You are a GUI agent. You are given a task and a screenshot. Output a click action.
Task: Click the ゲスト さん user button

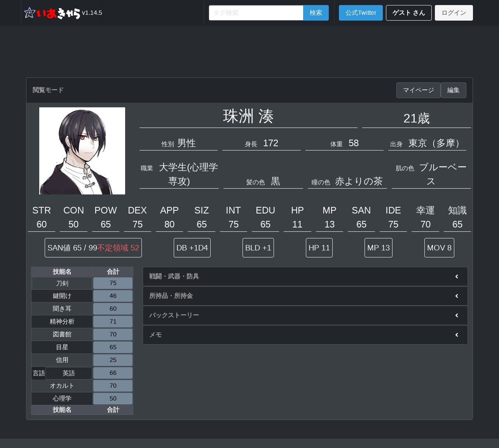(x=408, y=13)
